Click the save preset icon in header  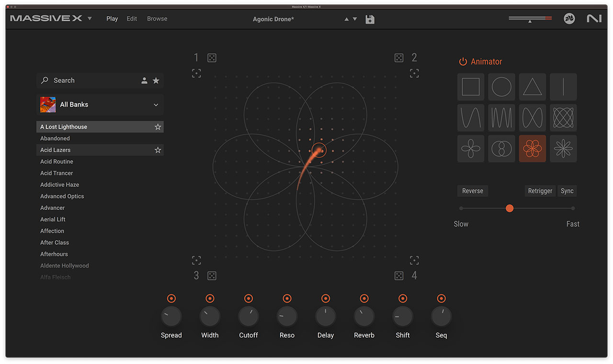point(370,19)
